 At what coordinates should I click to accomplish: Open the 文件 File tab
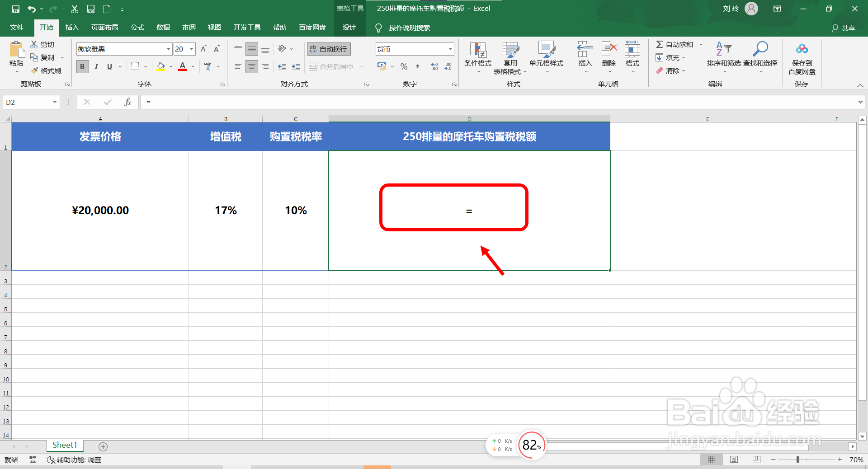click(17, 28)
